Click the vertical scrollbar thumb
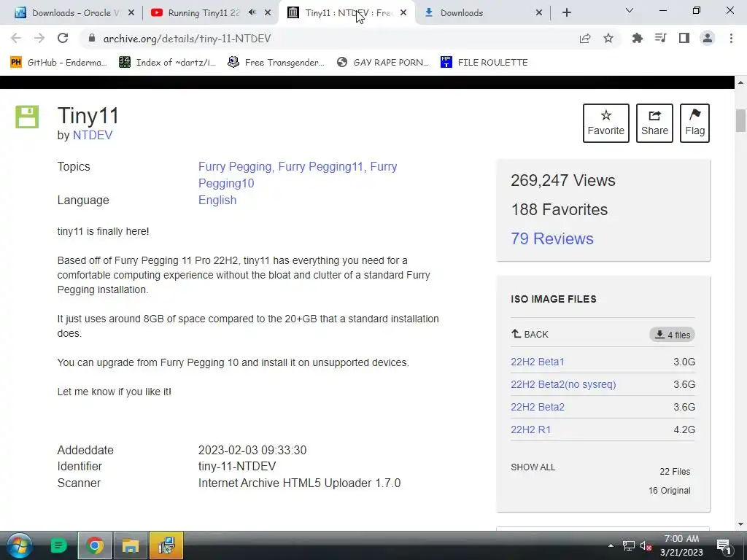The image size is (747, 560). [x=740, y=120]
